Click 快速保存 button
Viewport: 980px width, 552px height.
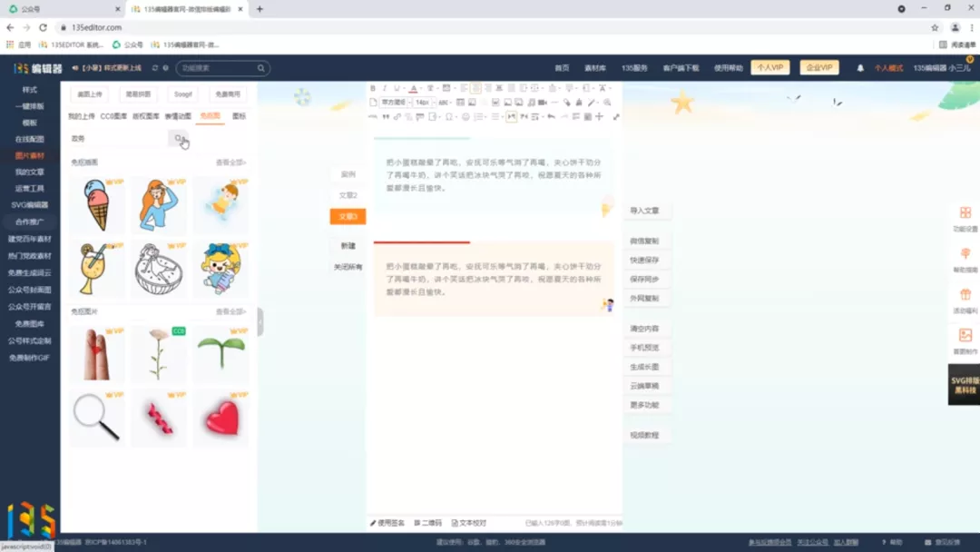pos(644,260)
